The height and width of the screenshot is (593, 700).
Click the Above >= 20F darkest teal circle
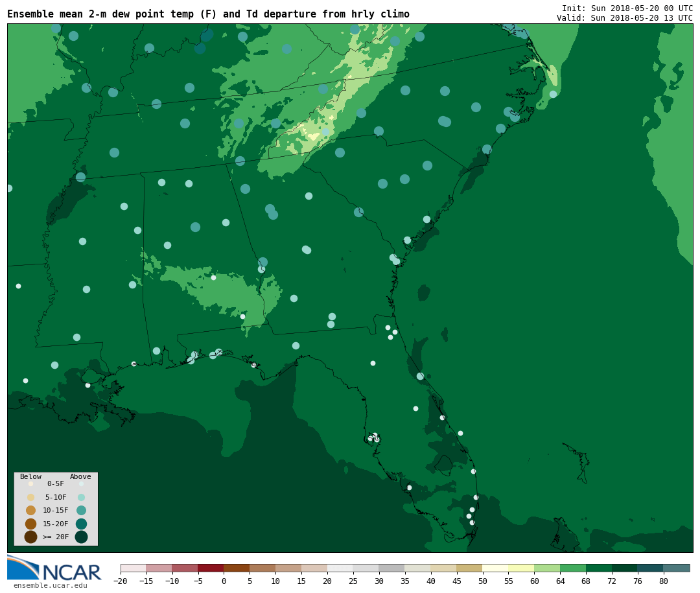(81, 537)
